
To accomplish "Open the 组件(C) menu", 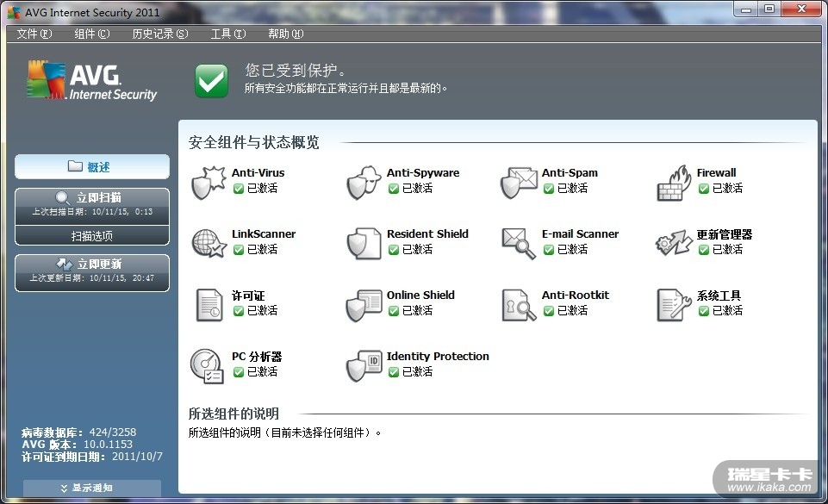I will (92, 34).
